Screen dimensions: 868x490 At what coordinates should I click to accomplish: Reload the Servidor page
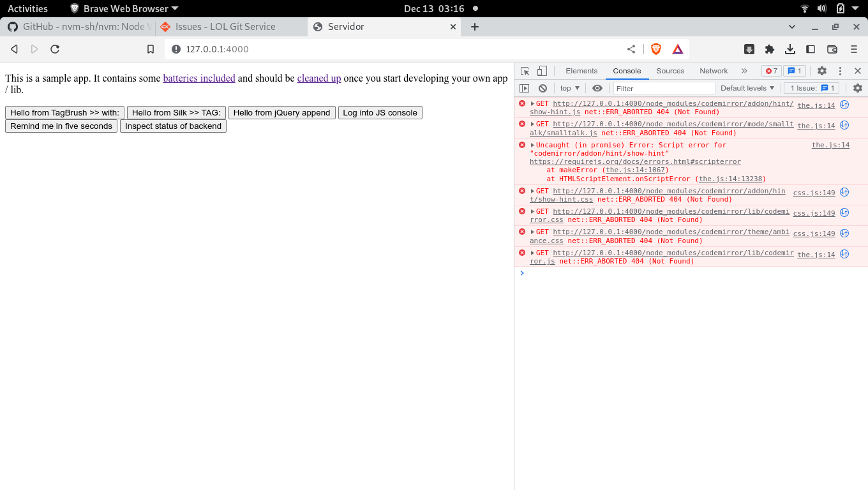click(x=55, y=49)
